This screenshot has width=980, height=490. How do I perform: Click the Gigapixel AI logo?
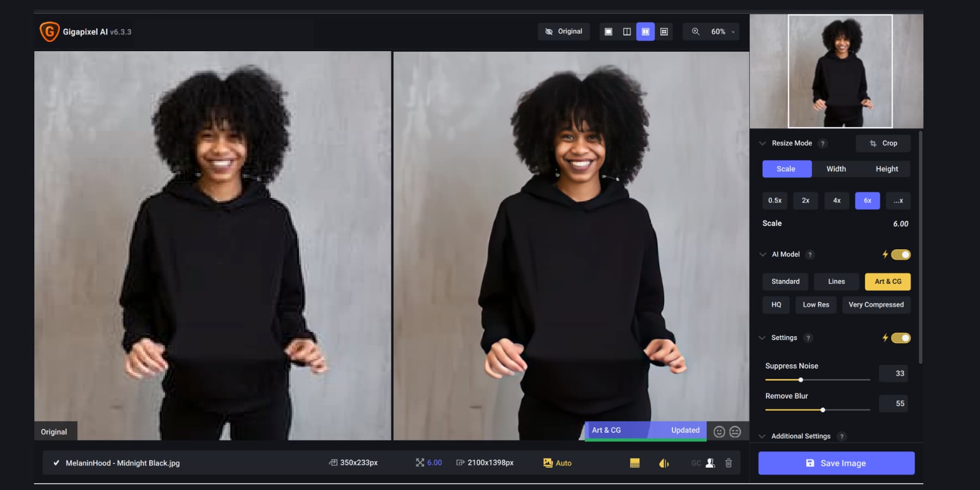pyautogui.click(x=49, y=32)
